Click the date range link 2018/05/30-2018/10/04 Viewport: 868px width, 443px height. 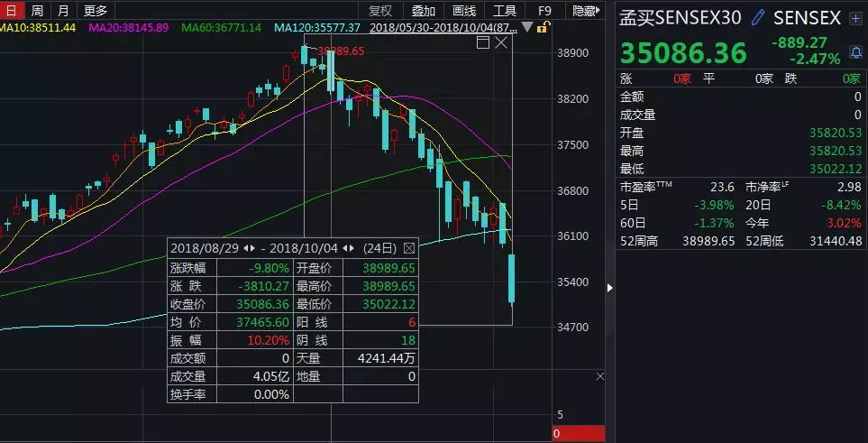coord(444,27)
